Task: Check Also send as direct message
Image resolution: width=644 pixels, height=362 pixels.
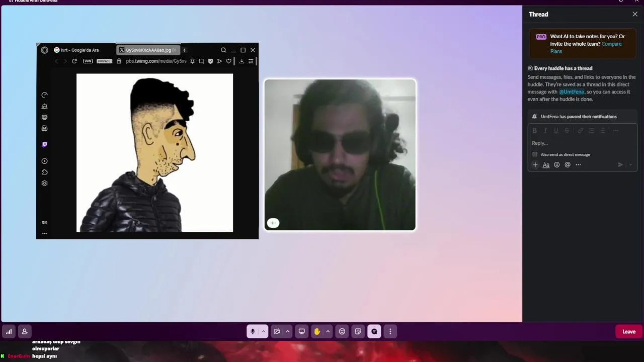Action: pyautogui.click(x=535, y=154)
